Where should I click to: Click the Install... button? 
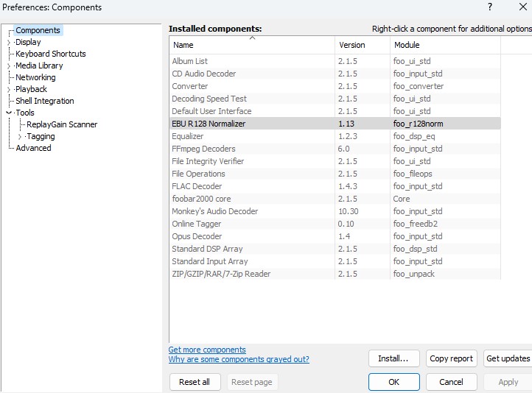[x=394, y=358]
